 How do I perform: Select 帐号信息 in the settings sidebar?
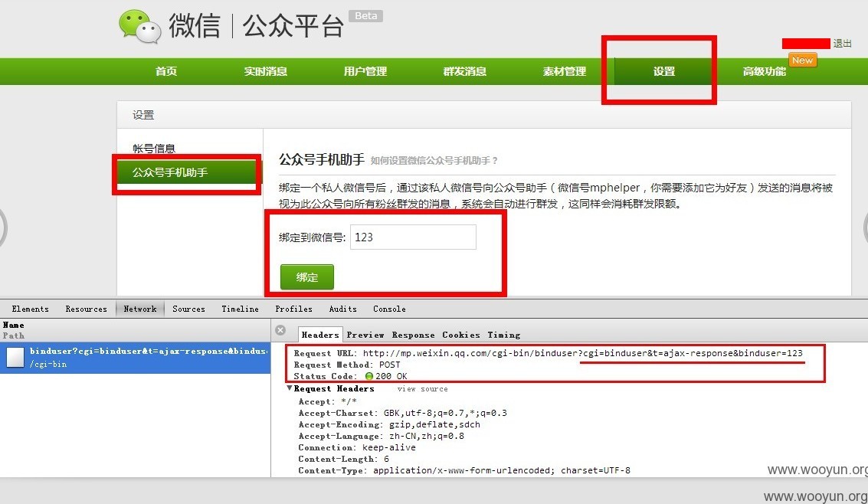(154, 149)
